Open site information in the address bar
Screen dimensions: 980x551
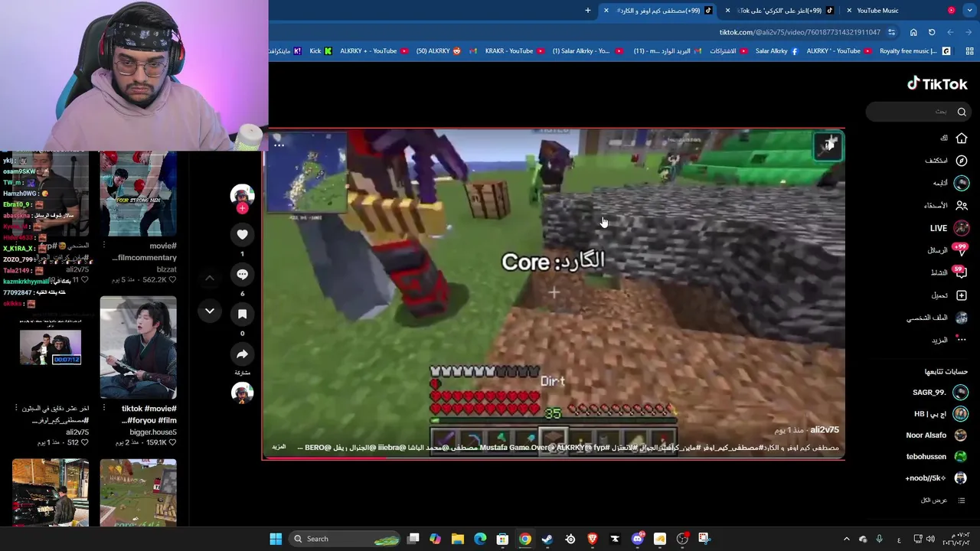click(x=891, y=32)
